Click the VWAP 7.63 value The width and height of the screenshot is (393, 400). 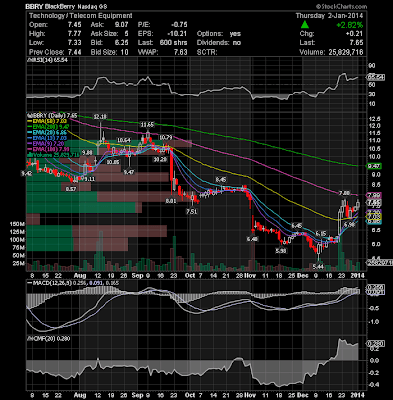[180, 52]
